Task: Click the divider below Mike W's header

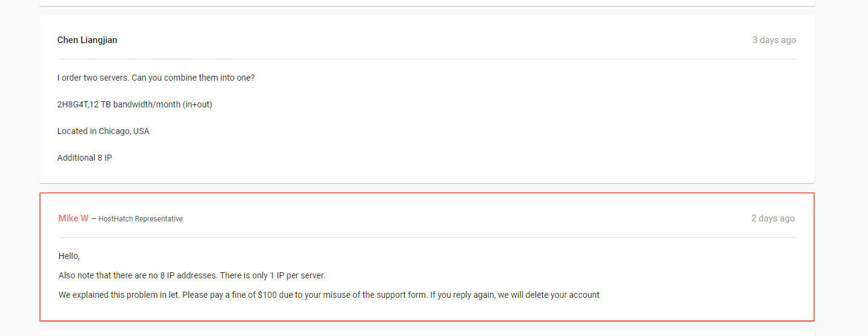Action: point(426,237)
